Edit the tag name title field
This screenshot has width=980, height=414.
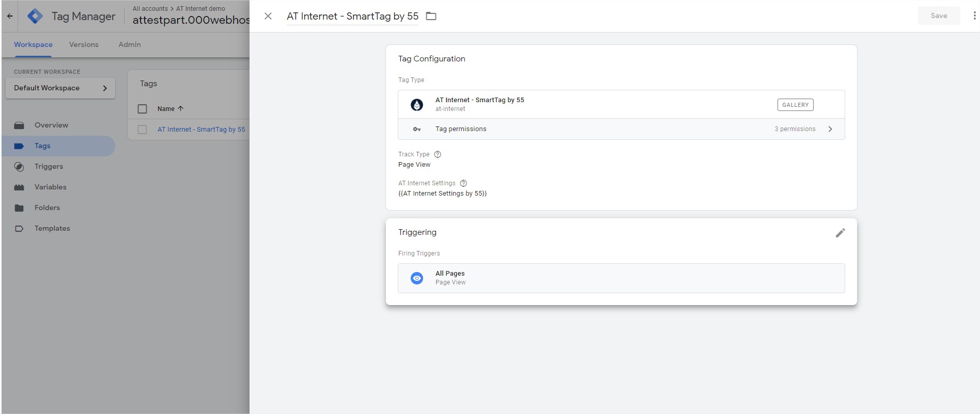352,17
